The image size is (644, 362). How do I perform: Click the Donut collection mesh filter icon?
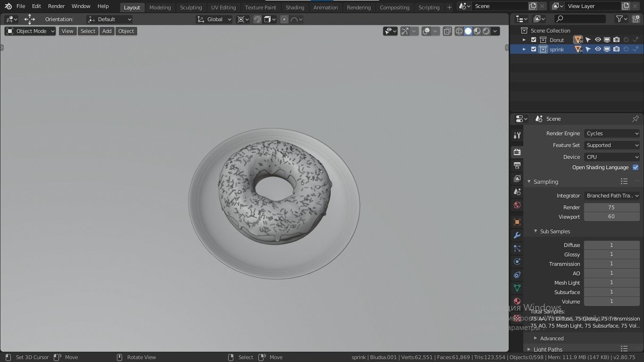point(578,40)
